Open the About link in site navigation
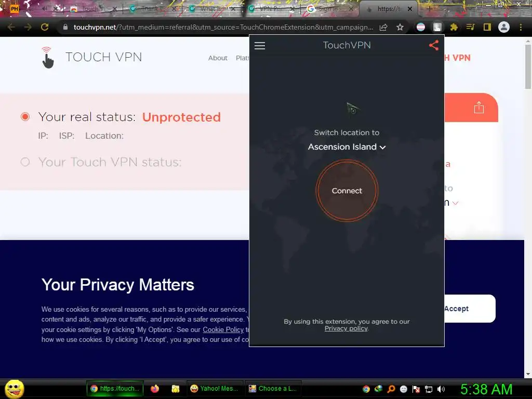The width and height of the screenshot is (532, 399). pyautogui.click(x=218, y=58)
